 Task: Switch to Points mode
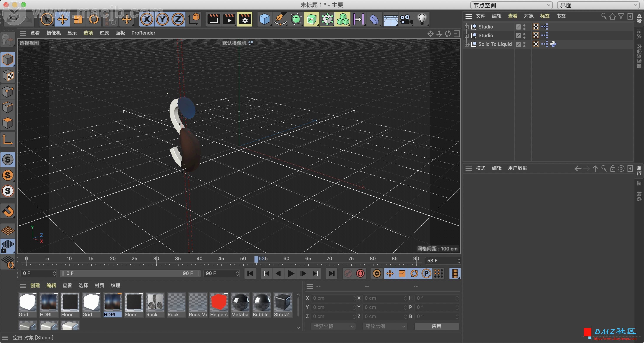8,92
